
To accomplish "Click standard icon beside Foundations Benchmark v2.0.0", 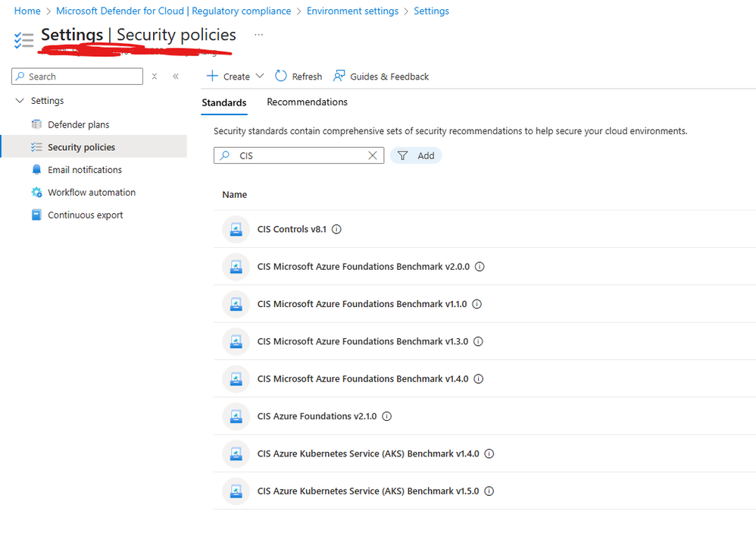I will click(x=236, y=266).
